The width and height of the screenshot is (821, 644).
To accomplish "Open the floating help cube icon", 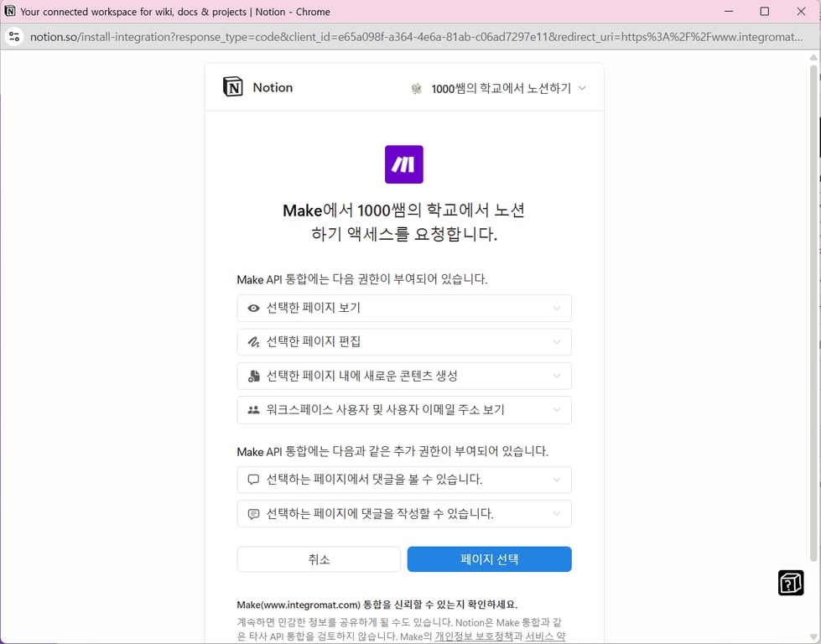I will point(791,583).
